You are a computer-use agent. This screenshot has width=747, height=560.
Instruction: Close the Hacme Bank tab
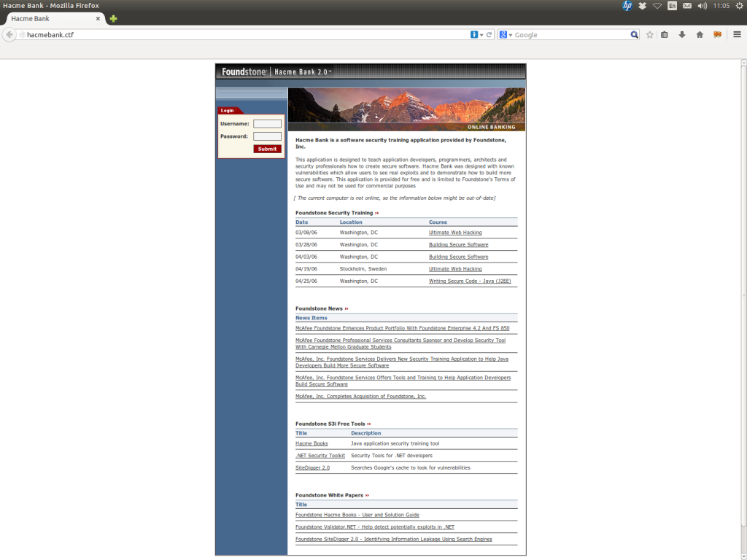coord(98,18)
